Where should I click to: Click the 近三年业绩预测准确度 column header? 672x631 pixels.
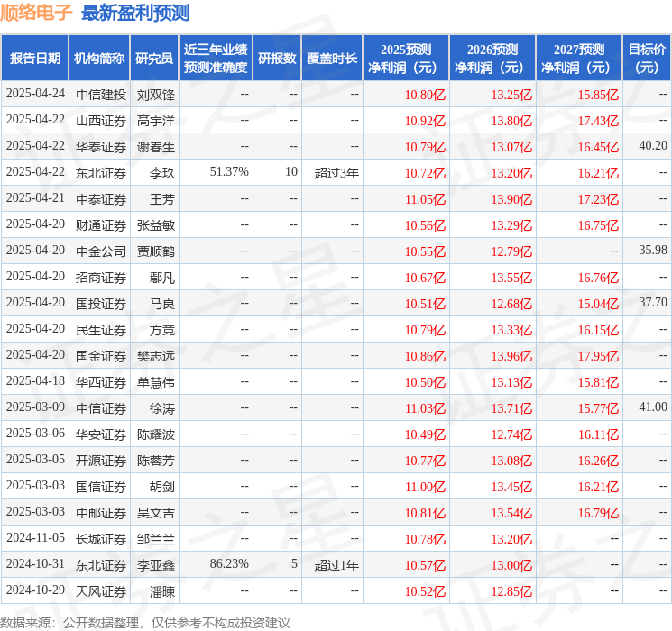click(216, 59)
